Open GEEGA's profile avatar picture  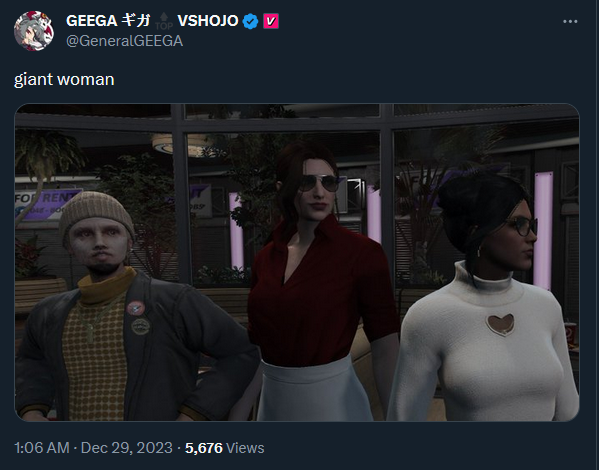[x=34, y=31]
